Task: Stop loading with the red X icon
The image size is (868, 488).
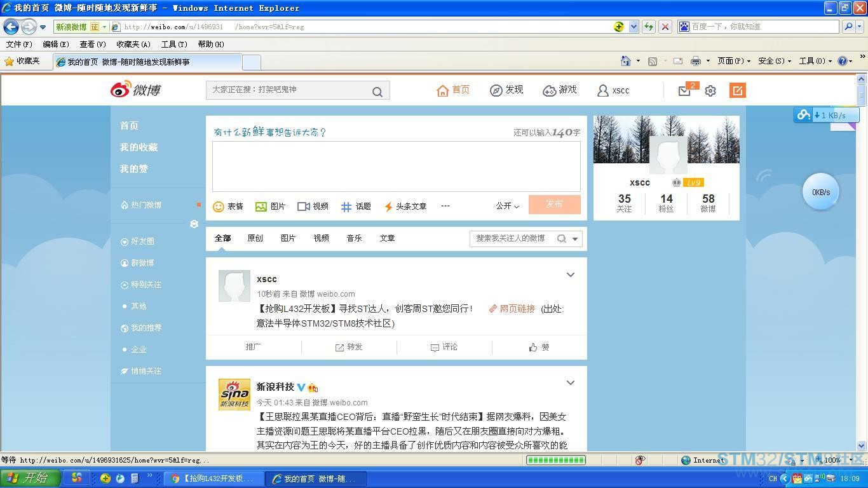Action: (665, 27)
